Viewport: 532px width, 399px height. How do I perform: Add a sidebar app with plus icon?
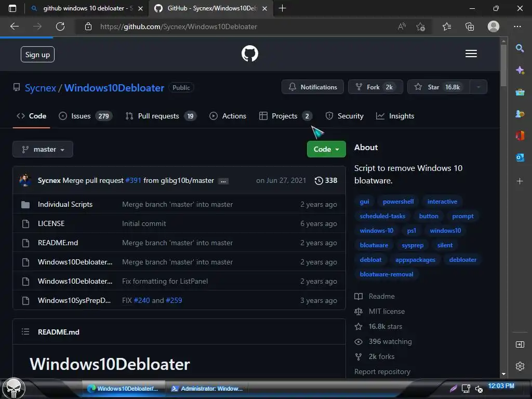520,181
